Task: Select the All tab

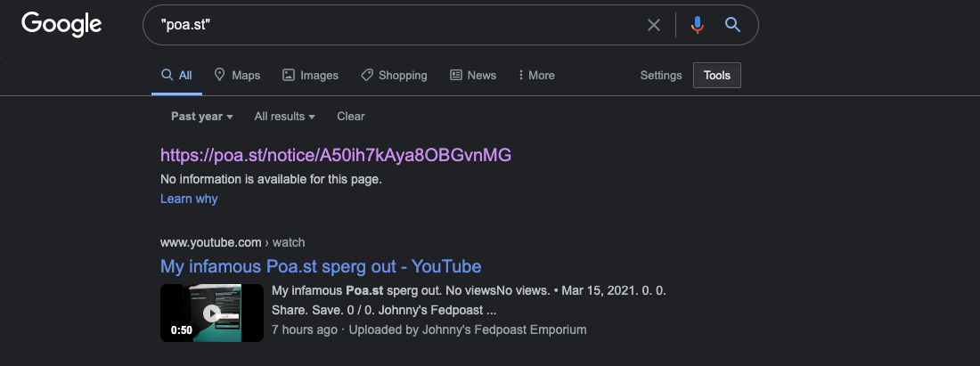Action: pos(177,75)
